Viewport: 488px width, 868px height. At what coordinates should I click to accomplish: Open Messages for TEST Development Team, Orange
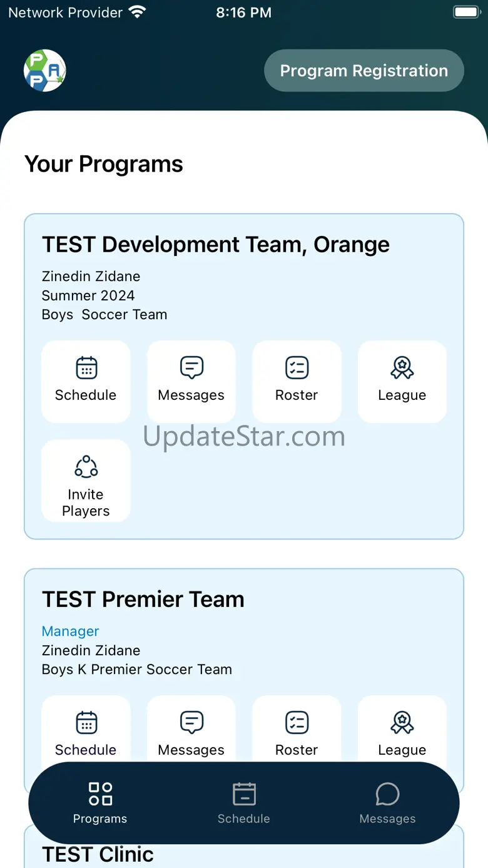[x=191, y=380]
